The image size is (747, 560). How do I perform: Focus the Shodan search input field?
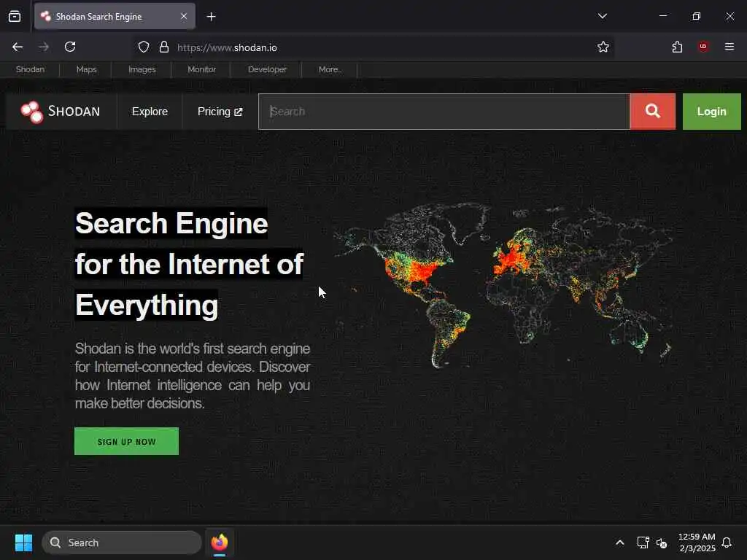[444, 112]
